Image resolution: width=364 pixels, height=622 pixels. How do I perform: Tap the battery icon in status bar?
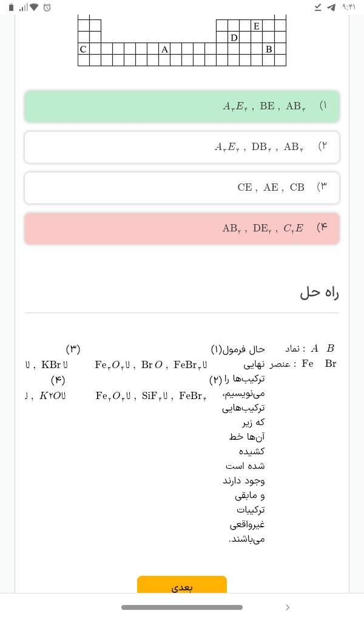pyautogui.click(x=11, y=7)
